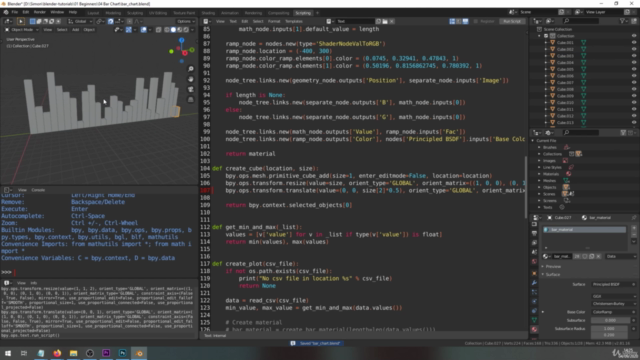Image resolution: width=640 pixels, height=360 pixels.
Task: Toggle X-ray mode in viewport
Action: pyautogui.click(x=158, y=30)
